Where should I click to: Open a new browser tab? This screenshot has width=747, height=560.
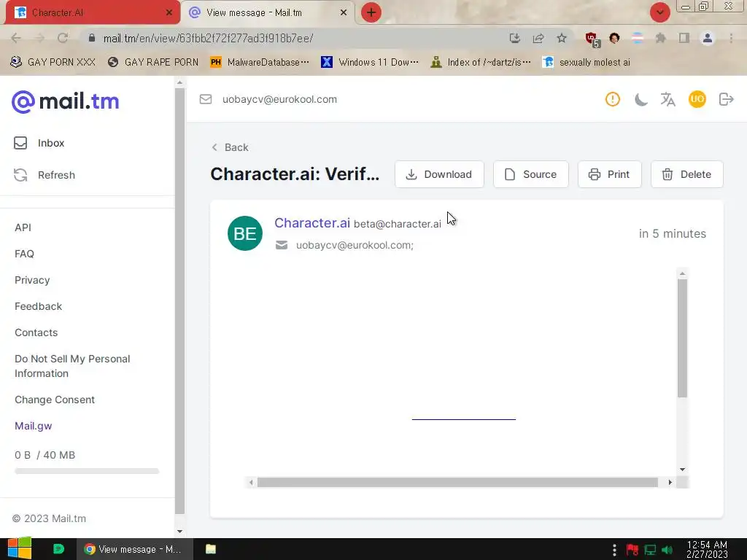click(x=371, y=12)
